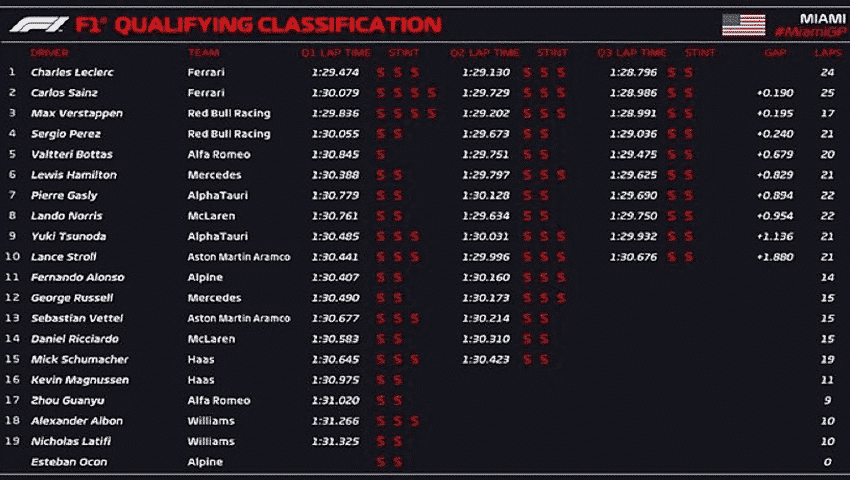
Task: Select the Mick Schumacher row name
Action: point(80,360)
